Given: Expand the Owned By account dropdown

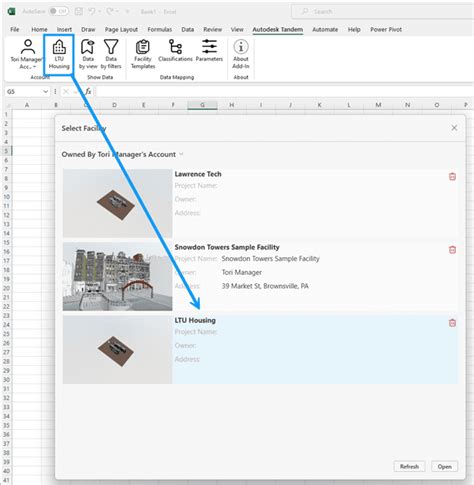Looking at the screenshot, I should pyautogui.click(x=181, y=154).
